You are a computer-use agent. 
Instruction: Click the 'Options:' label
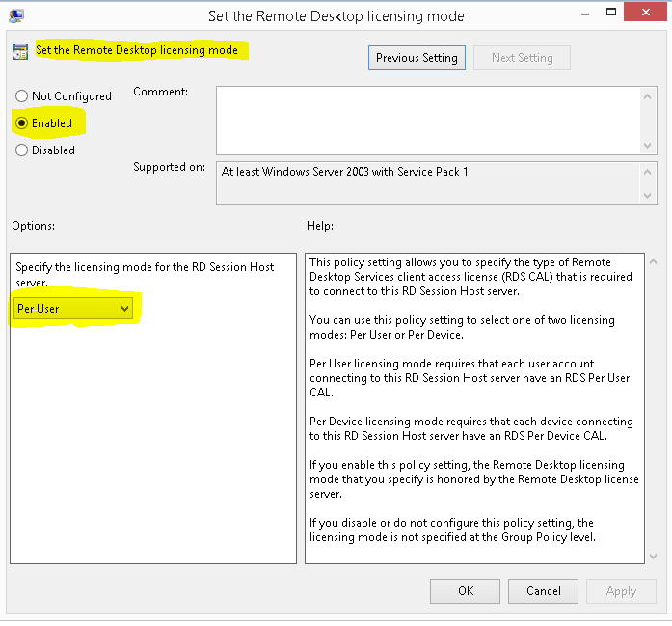coord(34,226)
